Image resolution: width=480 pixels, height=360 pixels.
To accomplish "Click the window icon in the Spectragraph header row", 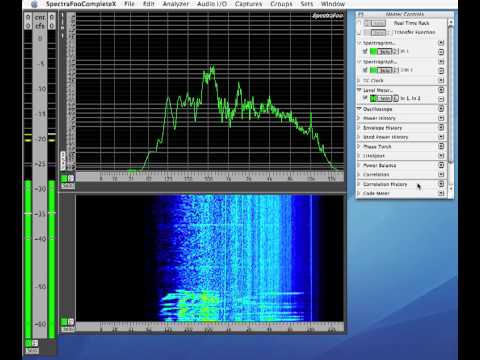I will [x=441, y=62].
